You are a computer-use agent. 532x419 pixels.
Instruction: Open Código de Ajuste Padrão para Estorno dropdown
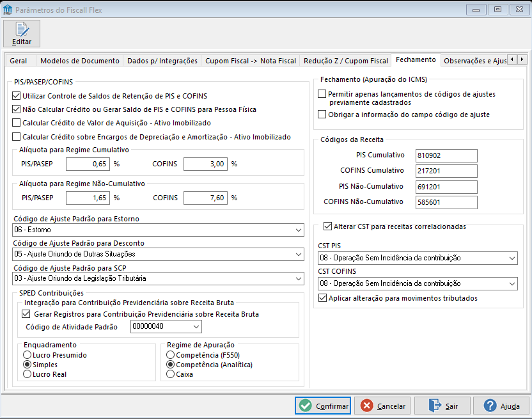(x=158, y=230)
